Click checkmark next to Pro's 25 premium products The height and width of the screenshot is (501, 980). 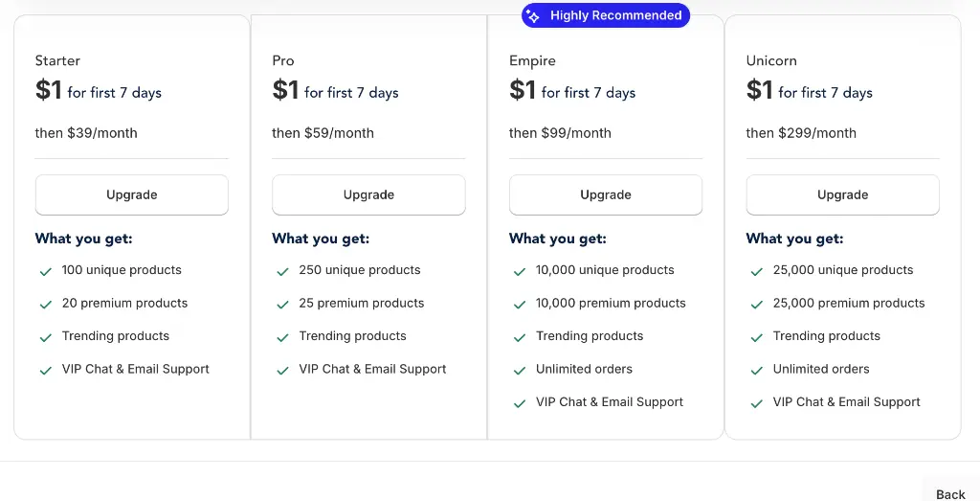(x=282, y=305)
